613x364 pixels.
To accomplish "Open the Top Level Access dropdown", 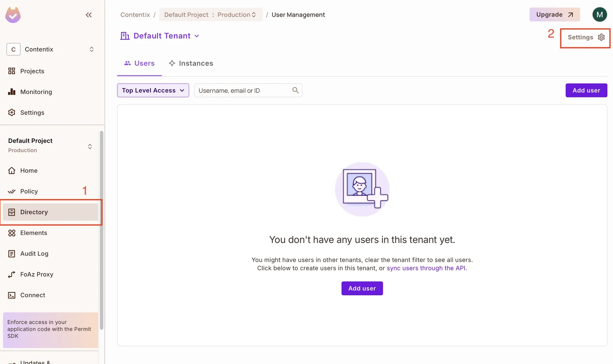I will tap(153, 90).
